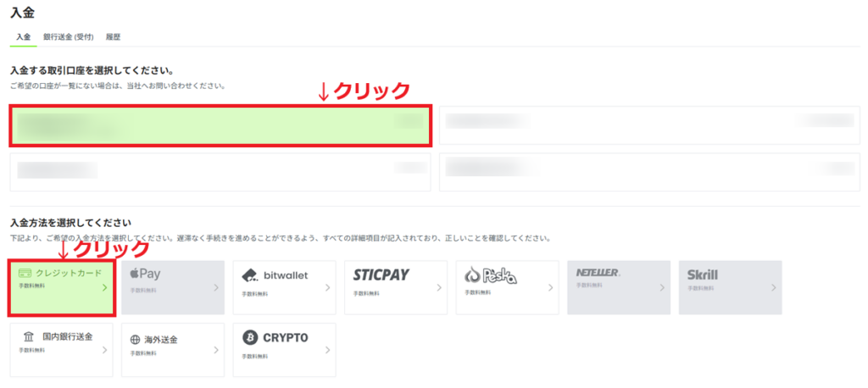The image size is (868, 388).
Task: Click the chevron on 国内銀行送金 card
Action: click(x=104, y=351)
